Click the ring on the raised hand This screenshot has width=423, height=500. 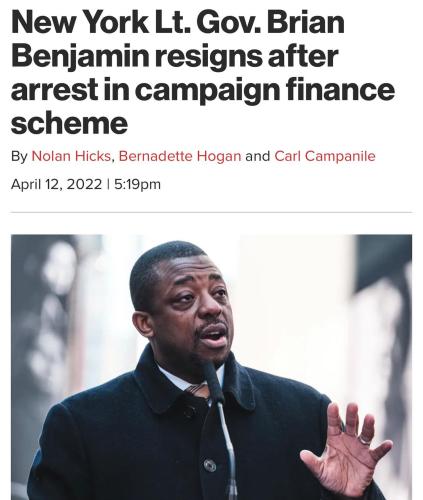(x=365, y=441)
